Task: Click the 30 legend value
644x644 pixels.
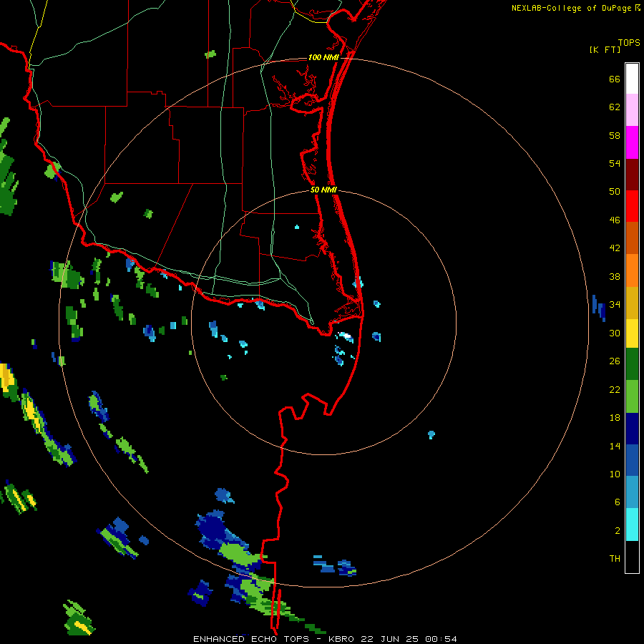Action: (x=615, y=333)
